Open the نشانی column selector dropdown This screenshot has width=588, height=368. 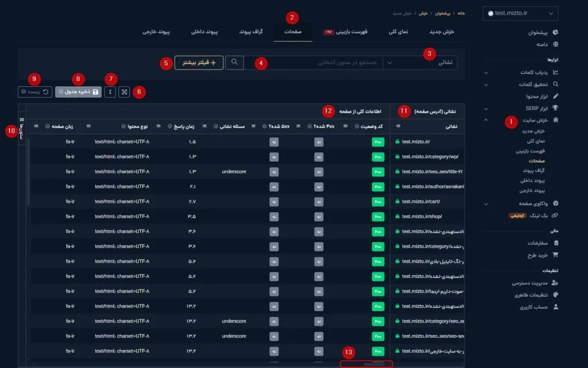click(420, 62)
